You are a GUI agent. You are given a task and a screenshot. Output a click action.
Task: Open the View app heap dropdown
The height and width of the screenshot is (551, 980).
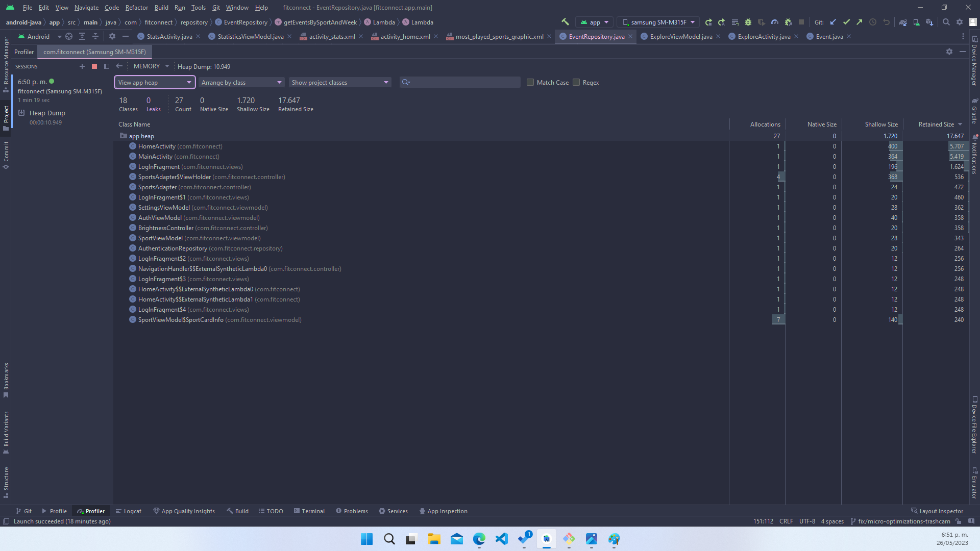point(155,82)
